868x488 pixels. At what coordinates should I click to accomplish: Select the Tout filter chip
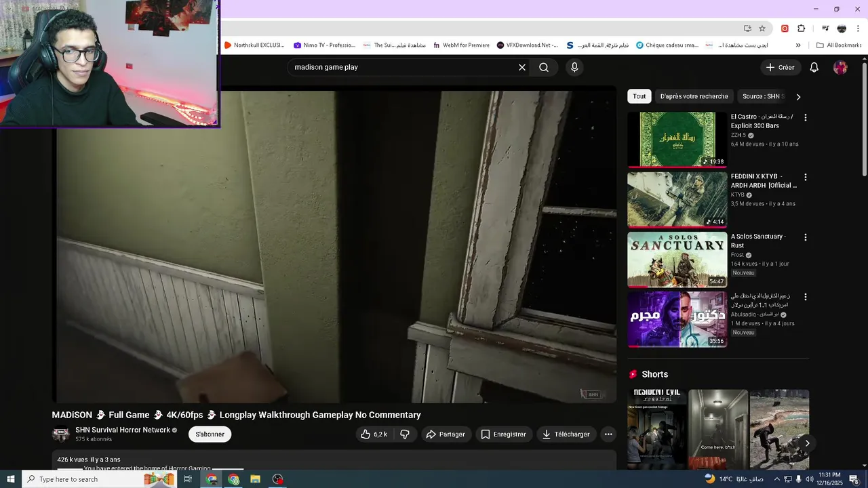(639, 96)
